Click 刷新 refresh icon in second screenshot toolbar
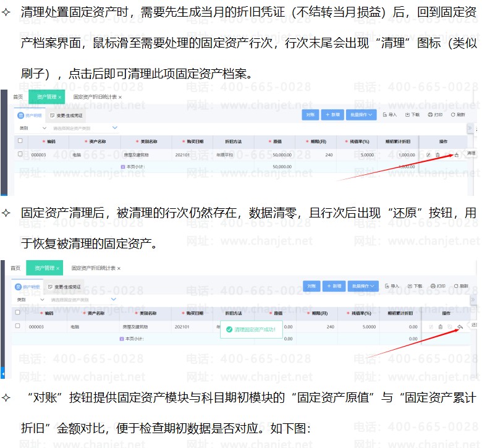The width and height of the screenshot is (482, 448). [x=456, y=286]
